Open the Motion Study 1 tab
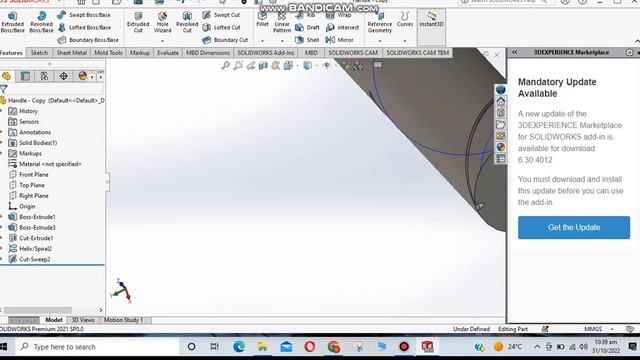This screenshot has height=360, width=640. coord(123,320)
